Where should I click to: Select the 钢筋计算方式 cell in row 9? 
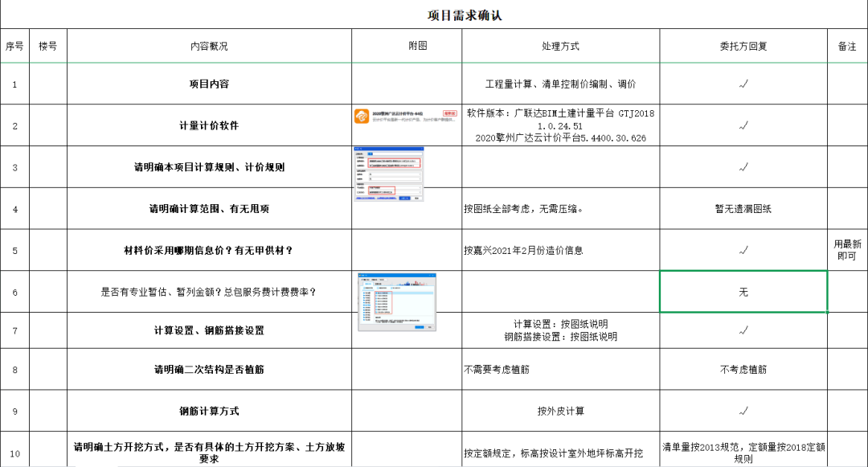209,411
